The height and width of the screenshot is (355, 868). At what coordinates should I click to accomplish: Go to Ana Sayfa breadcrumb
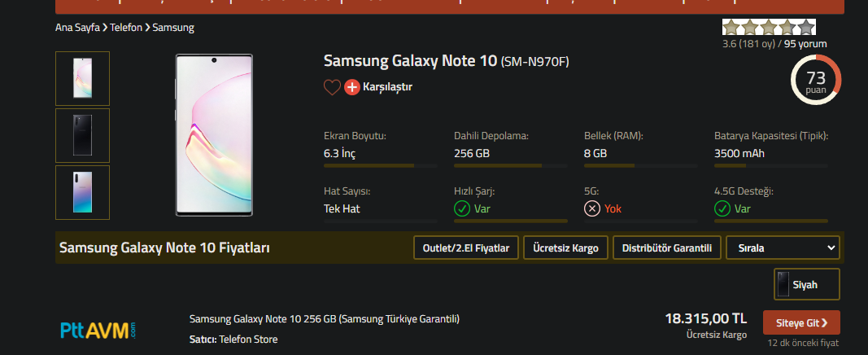click(77, 28)
